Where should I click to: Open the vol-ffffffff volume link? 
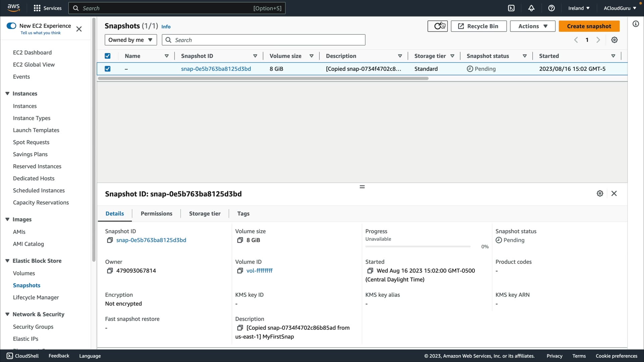click(259, 270)
